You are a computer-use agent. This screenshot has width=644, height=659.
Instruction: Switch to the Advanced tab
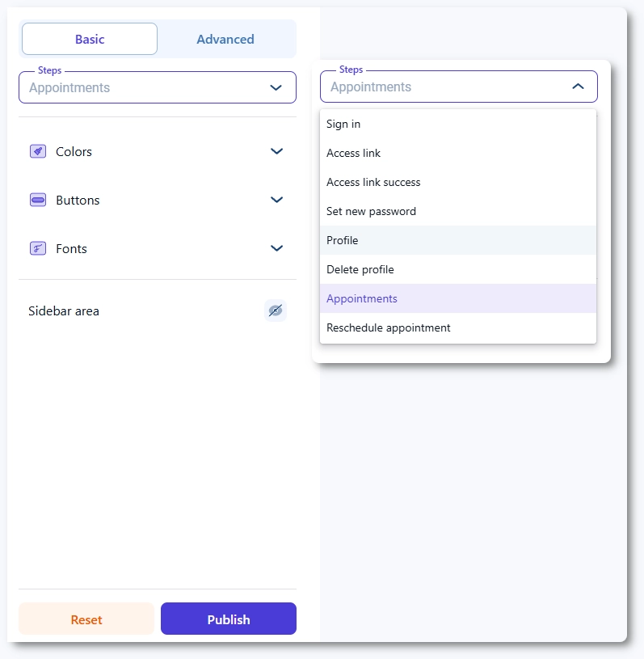pyautogui.click(x=225, y=39)
